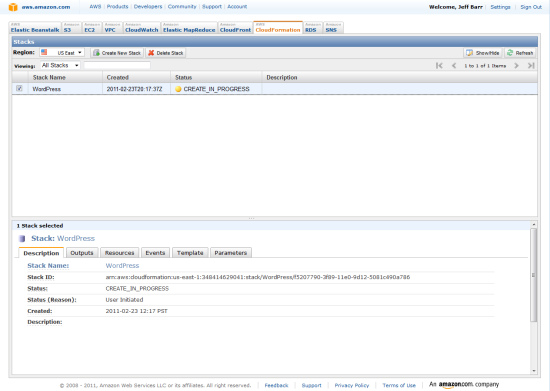The height and width of the screenshot is (391, 550).
Task: Go to next page of stacks
Action: [x=516, y=66]
